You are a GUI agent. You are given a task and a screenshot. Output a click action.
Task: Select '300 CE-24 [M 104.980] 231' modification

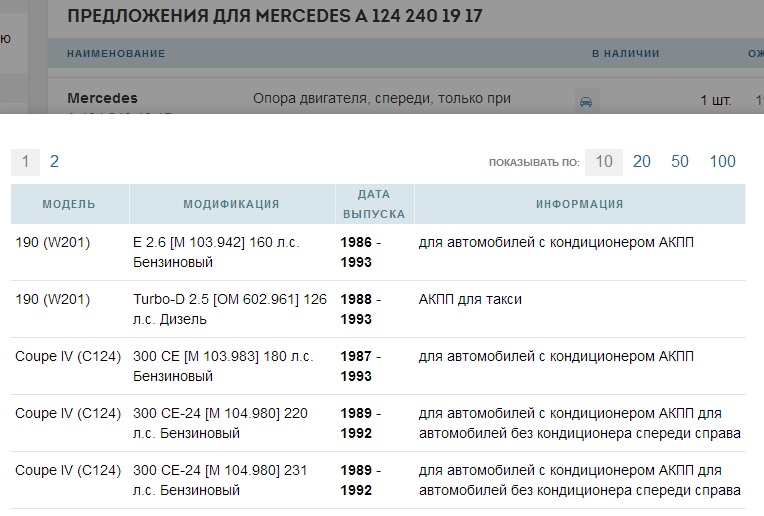click(220, 470)
